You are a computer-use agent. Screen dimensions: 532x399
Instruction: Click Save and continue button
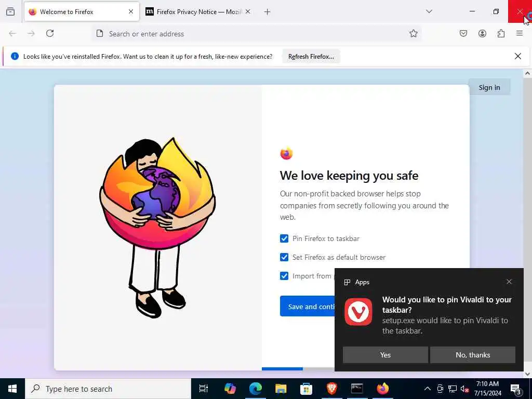point(308,307)
